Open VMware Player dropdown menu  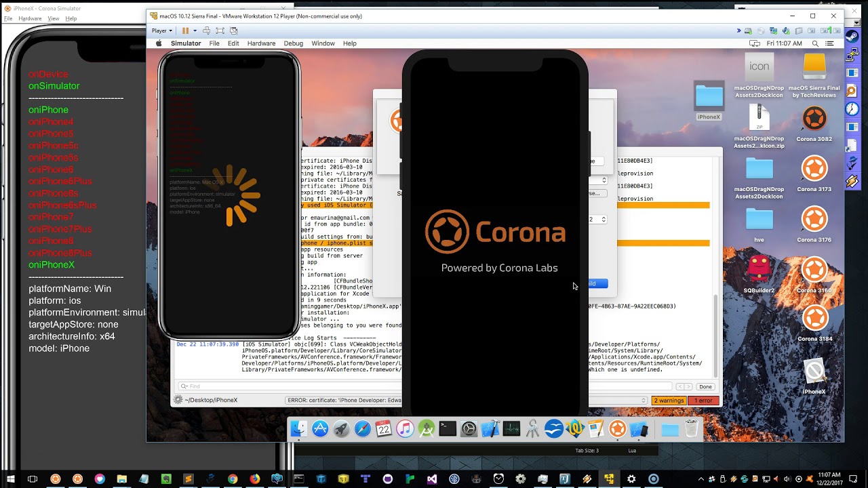click(x=162, y=30)
